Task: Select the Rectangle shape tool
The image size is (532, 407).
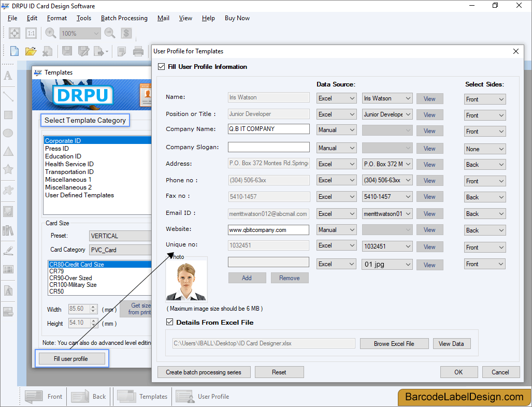Action: point(8,115)
